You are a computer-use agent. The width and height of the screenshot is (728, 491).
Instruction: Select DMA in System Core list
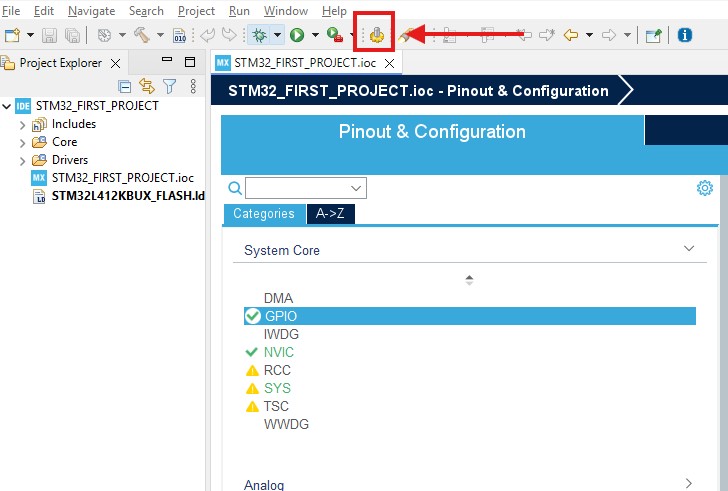(x=279, y=298)
